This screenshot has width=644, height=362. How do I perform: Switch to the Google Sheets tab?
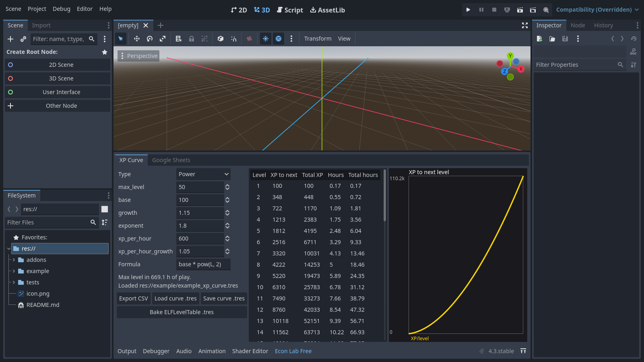tap(171, 160)
